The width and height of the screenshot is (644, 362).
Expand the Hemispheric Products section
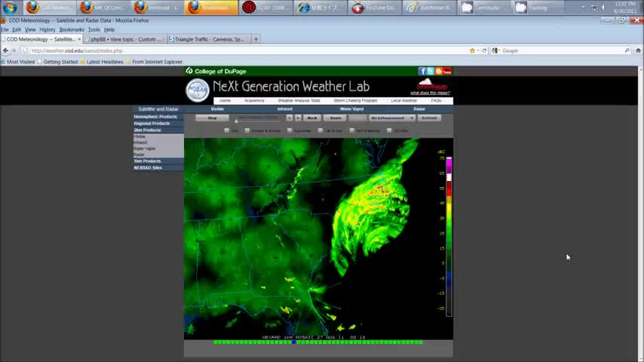click(158, 117)
